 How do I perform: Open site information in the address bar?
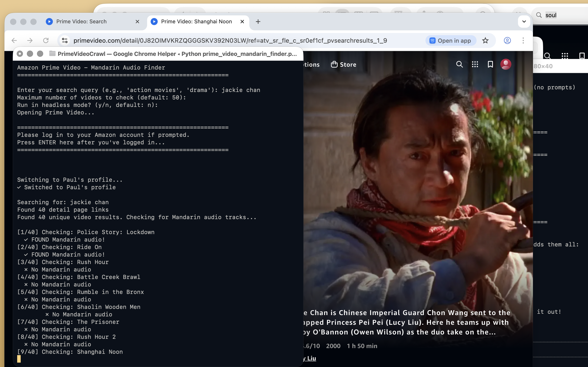click(64, 40)
